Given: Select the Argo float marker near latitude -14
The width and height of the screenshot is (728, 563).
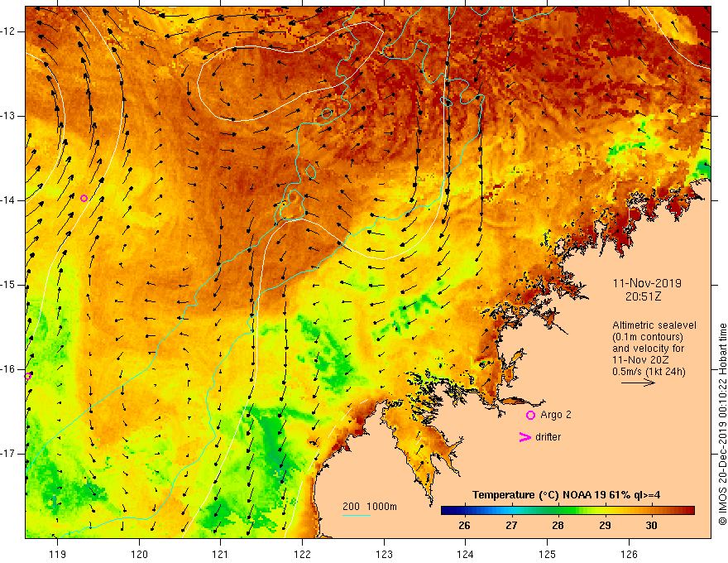Looking at the screenshot, I should click(x=84, y=199).
